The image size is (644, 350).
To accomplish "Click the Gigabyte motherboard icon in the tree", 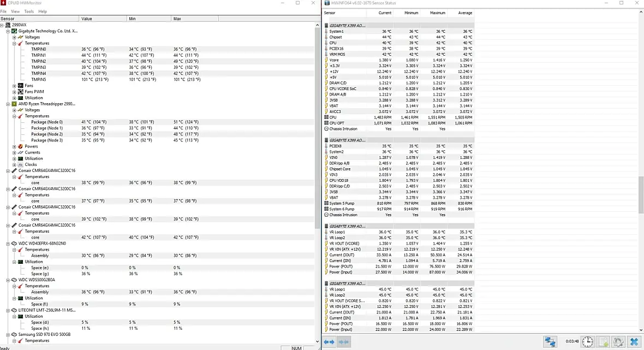I will point(14,31).
